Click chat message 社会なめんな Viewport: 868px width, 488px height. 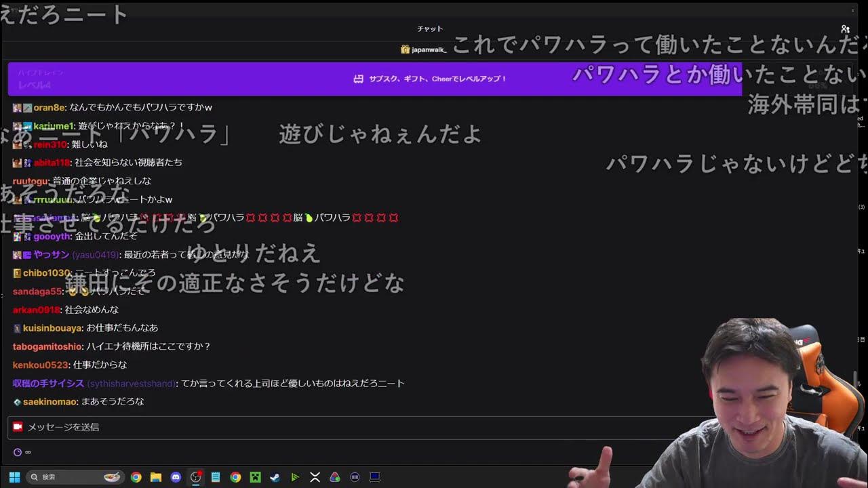tap(92, 310)
